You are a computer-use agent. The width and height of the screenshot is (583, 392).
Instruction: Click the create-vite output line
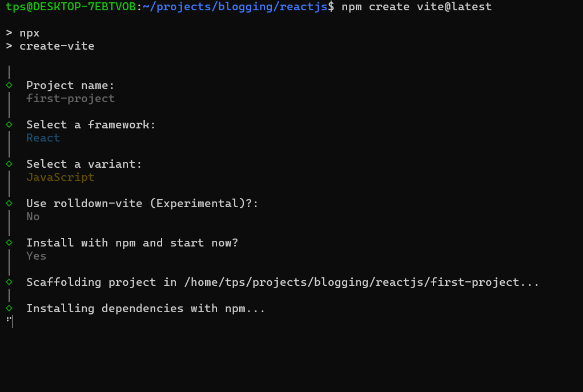(x=57, y=46)
